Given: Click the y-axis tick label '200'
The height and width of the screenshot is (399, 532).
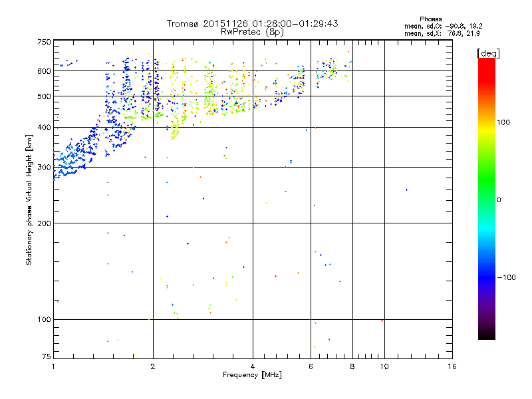Looking at the screenshot, I should 44,223.
